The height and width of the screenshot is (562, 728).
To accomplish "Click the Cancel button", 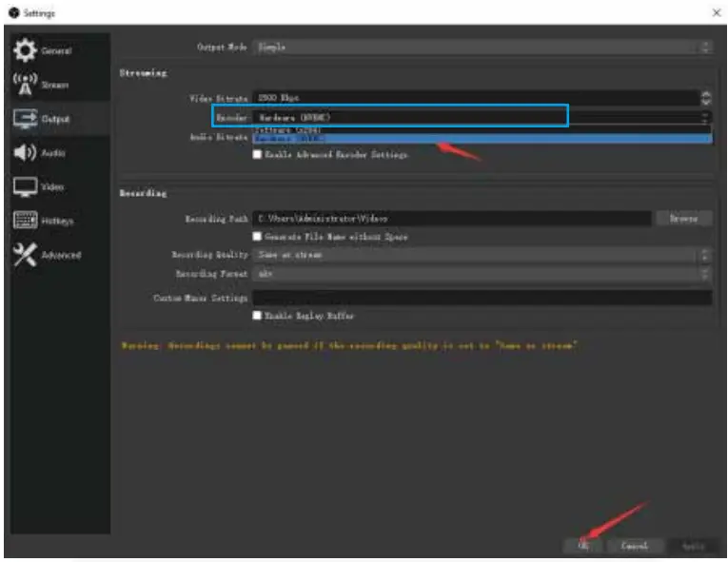I will pos(634,546).
